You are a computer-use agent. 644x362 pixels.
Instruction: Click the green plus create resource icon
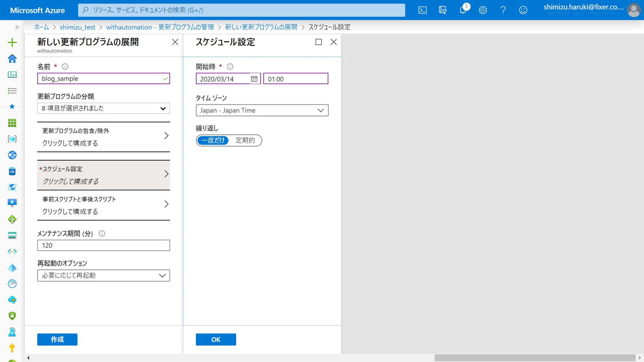[12, 42]
